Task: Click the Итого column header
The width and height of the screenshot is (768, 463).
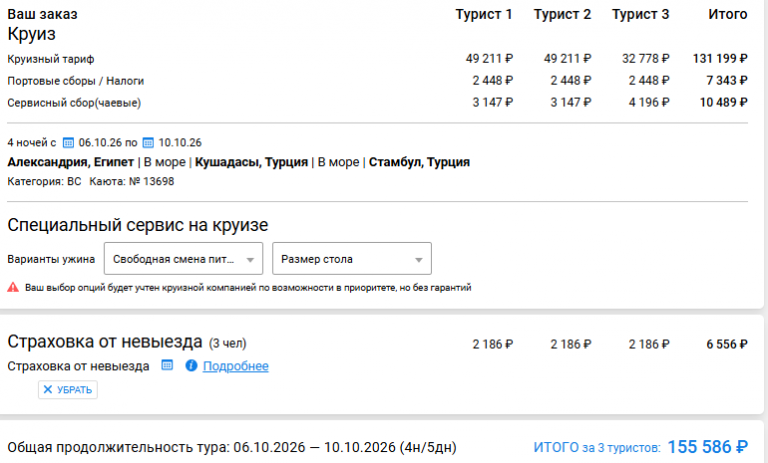Action: (728, 14)
